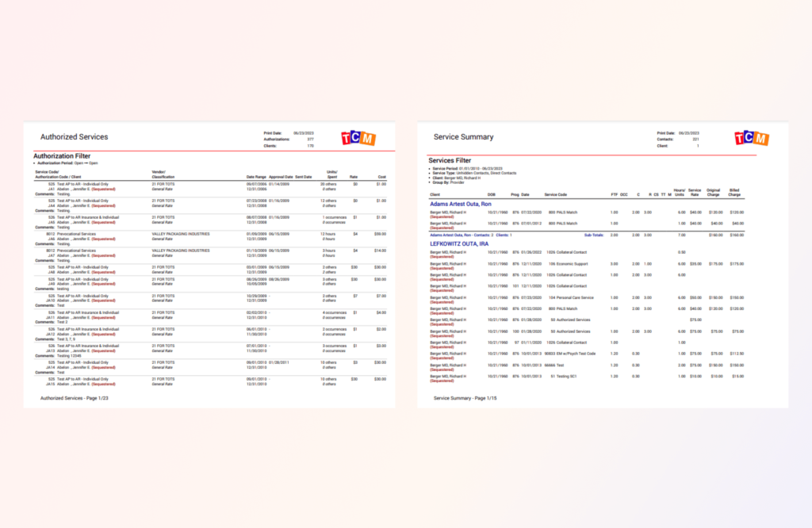Select the orange M block in the Service Summary logo

[762, 140]
